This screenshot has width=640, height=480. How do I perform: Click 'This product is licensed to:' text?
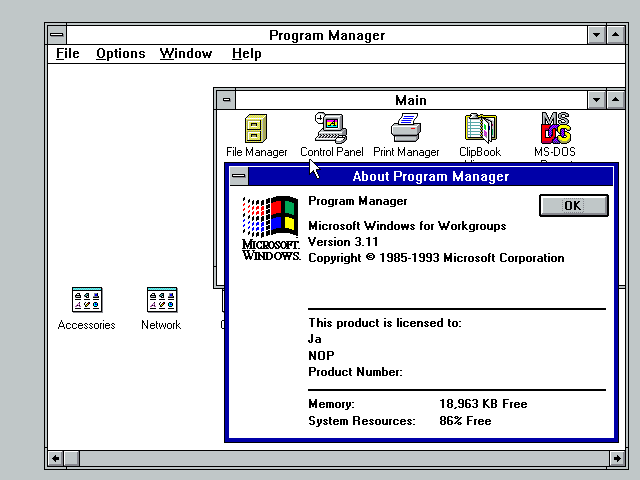(385, 323)
